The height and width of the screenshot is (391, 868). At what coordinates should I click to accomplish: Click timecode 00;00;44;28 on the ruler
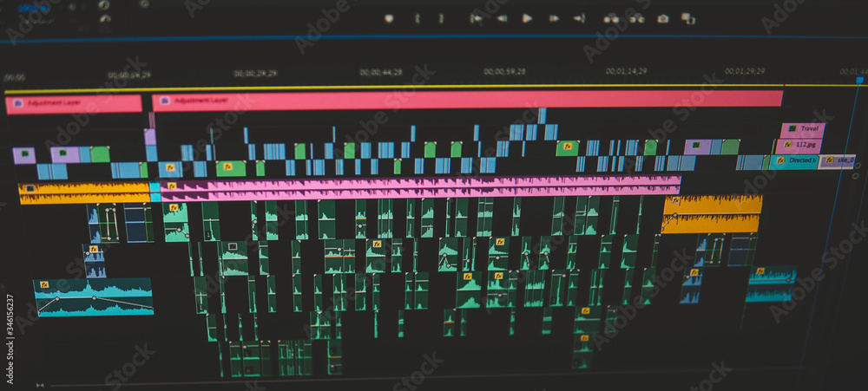381,73
